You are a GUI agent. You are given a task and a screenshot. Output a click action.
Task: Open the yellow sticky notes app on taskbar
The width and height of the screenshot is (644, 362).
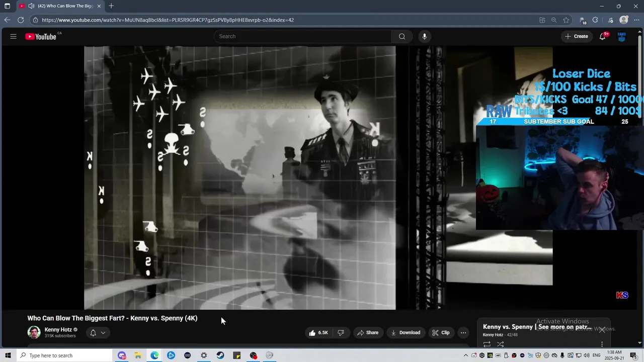pyautogui.click(x=237, y=355)
